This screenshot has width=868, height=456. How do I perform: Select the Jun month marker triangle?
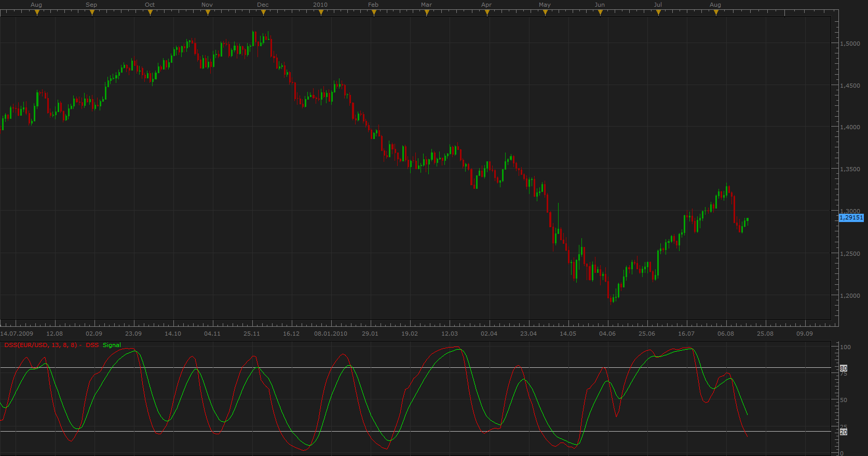click(600, 13)
